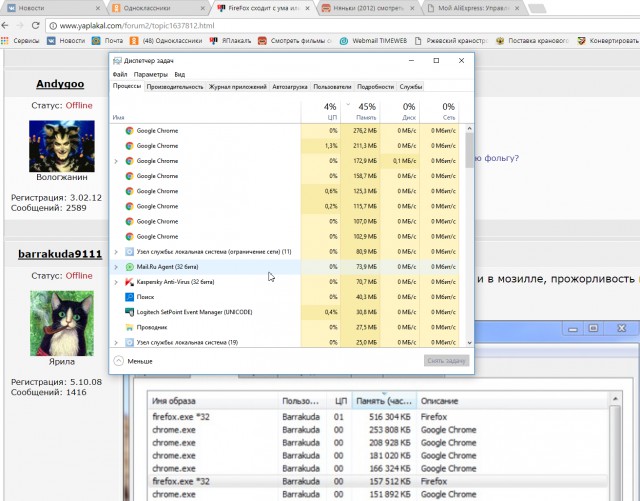
Task: Switch to the Процессы tab
Action: click(x=127, y=86)
